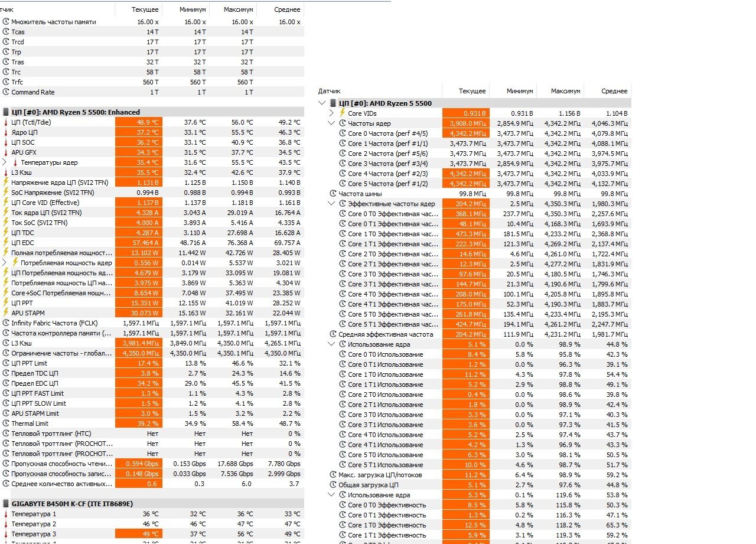Click the 13.102 W current value
This screenshot has width=756, height=544.
click(x=139, y=253)
